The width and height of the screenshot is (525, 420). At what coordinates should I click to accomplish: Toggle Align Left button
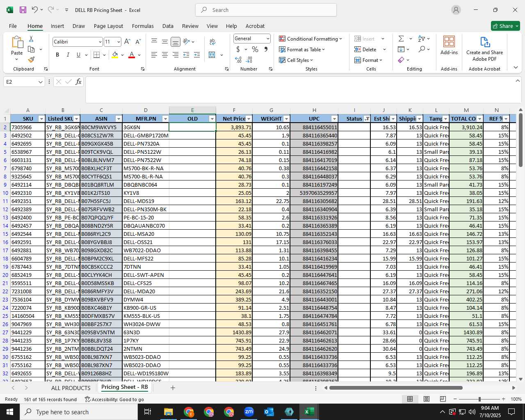[x=154, y=55]
